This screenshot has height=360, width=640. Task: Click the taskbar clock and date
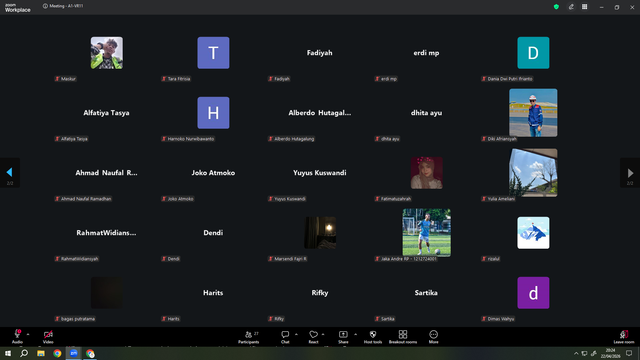click(x=610, y=353)
